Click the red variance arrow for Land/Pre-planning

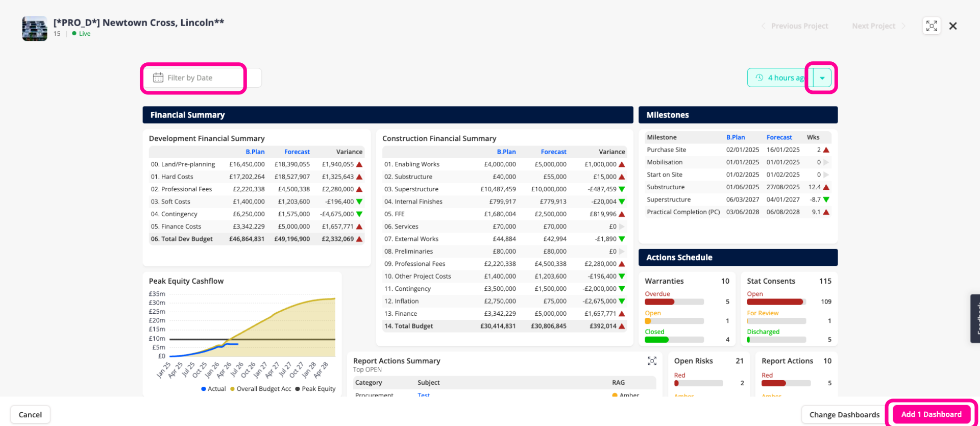[359, 164]
